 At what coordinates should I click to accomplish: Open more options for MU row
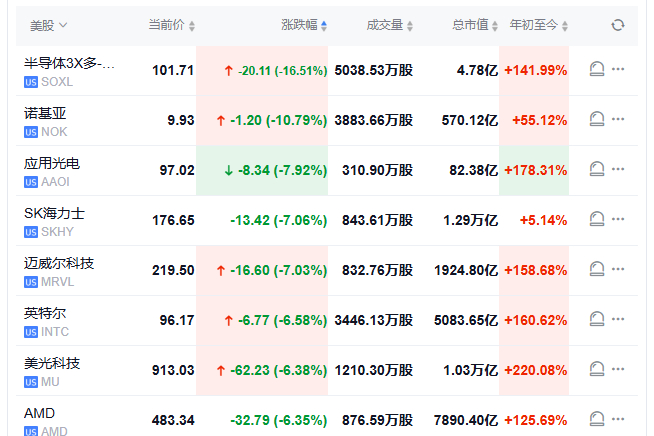[x=618, y=369]
